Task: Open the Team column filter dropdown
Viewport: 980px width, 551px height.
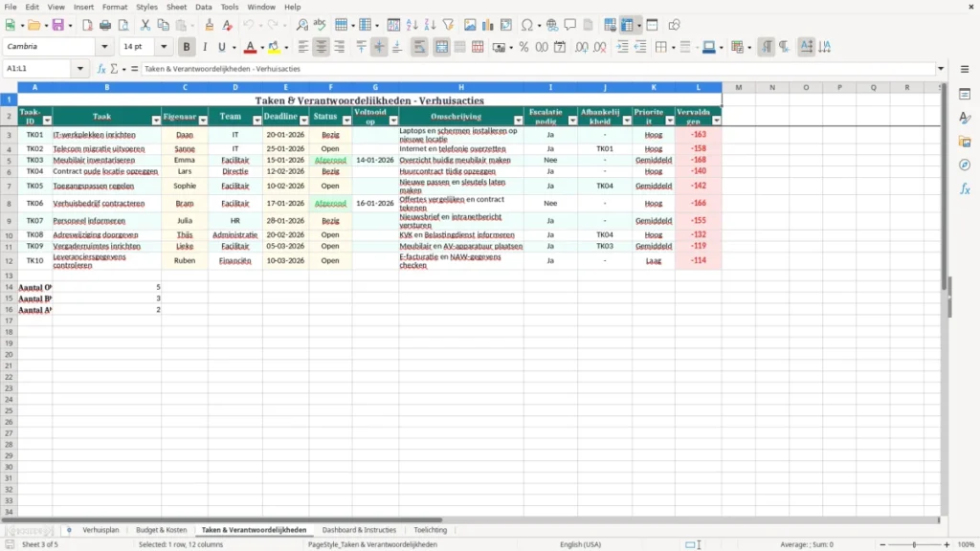Action: pyautogui.click(x=256, y=120)
